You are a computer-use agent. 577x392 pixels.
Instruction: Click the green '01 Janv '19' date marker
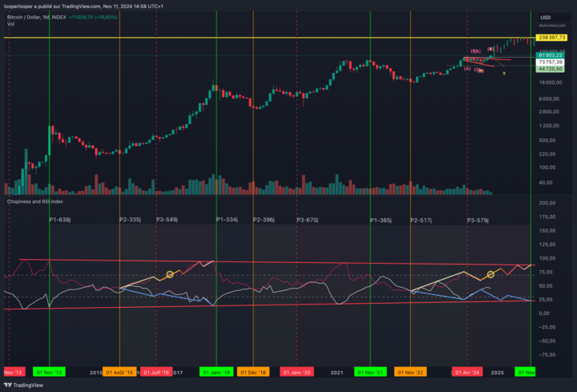tap(216, 372)
